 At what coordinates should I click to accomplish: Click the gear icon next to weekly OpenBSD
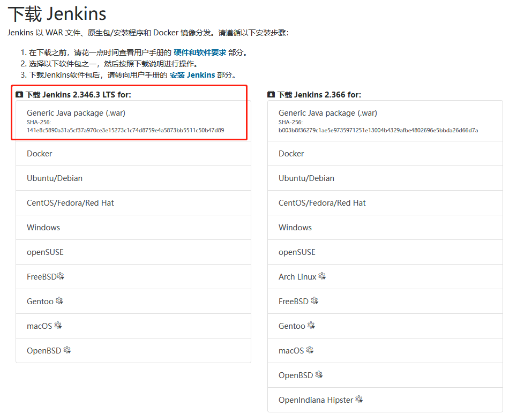point(319,375)
